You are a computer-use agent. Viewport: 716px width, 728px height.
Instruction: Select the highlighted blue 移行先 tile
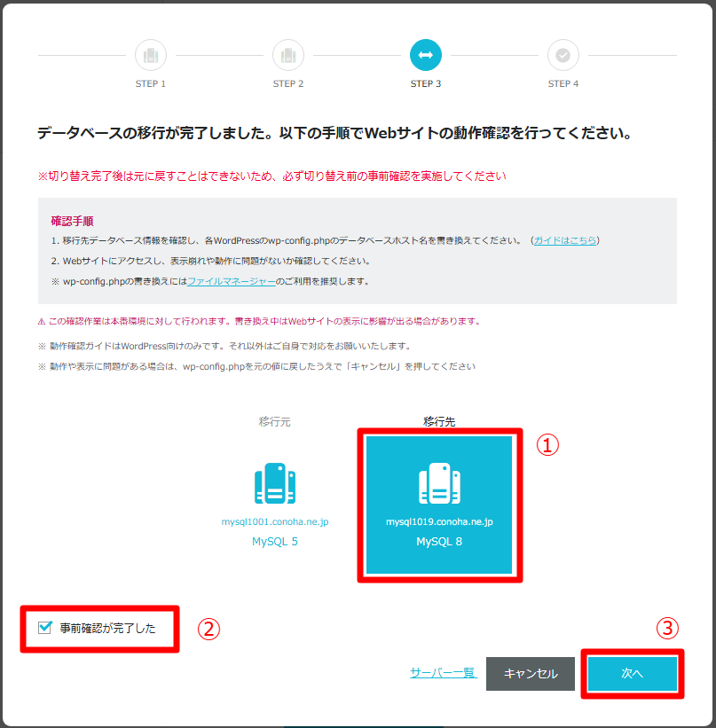(x=439, y=505)
